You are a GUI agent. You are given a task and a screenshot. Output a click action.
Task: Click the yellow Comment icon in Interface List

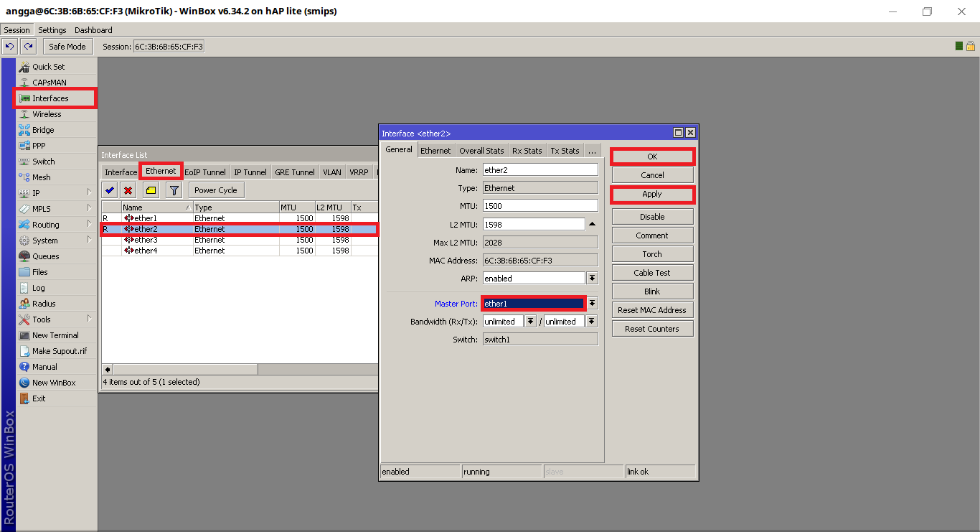pos(151,190)
